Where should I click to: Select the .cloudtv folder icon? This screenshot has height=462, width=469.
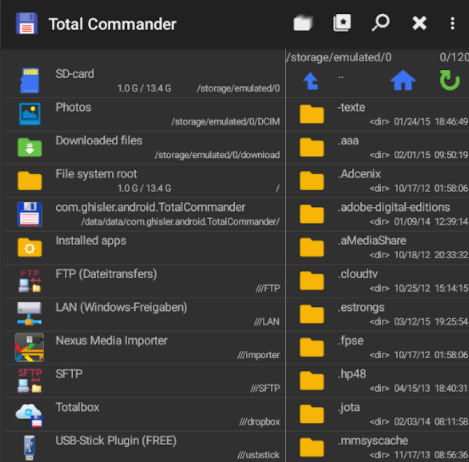point(312,281)
